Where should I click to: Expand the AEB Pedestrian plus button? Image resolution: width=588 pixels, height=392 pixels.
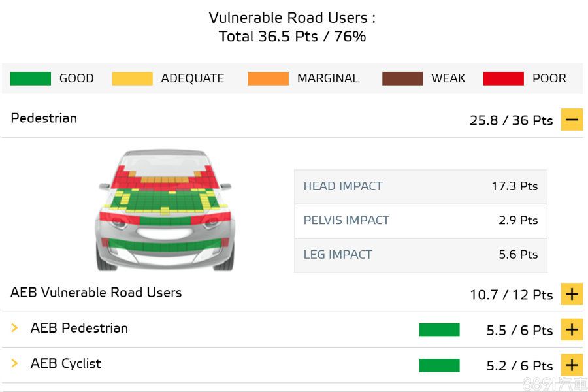572,330
